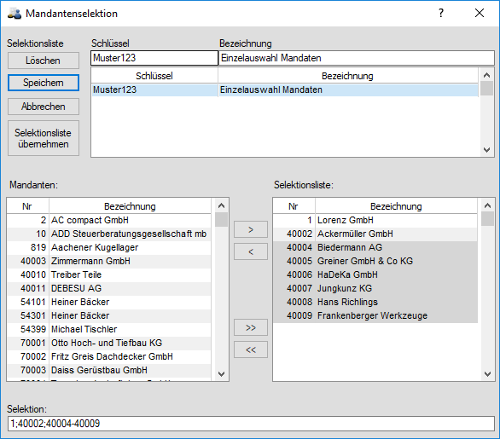Click Bezeichnung column header in upper list
The height and width of the screenshot is (439, 500).
point(348,76)
